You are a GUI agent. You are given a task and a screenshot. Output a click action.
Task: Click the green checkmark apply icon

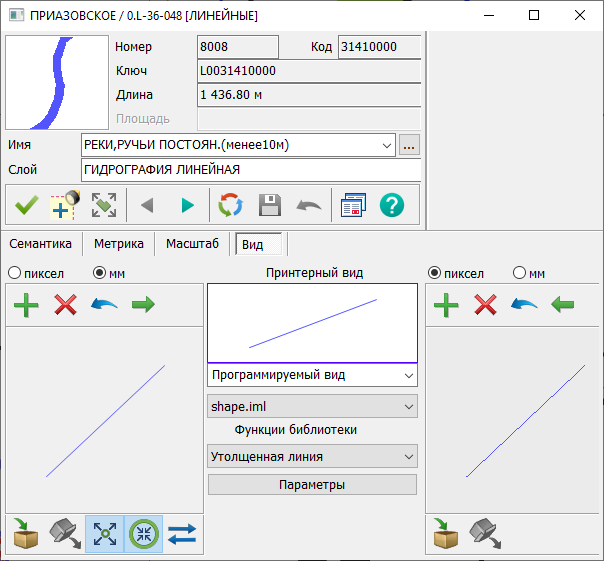[x=26, y=205]
